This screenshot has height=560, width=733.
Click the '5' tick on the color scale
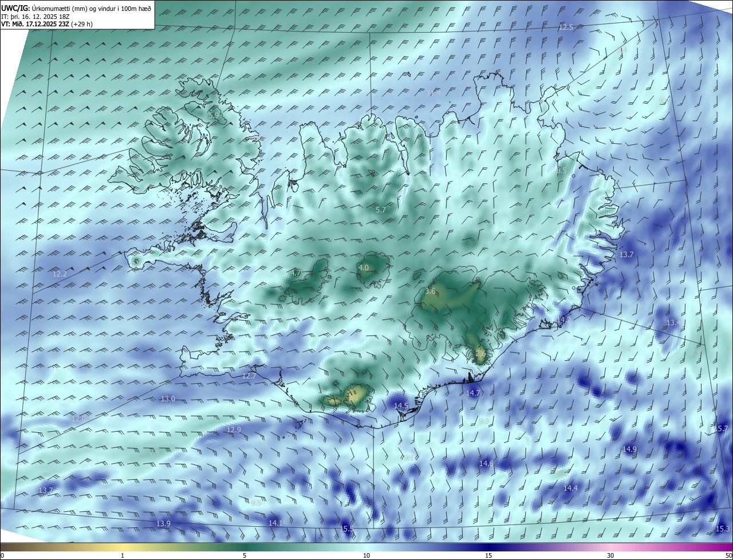245,555
